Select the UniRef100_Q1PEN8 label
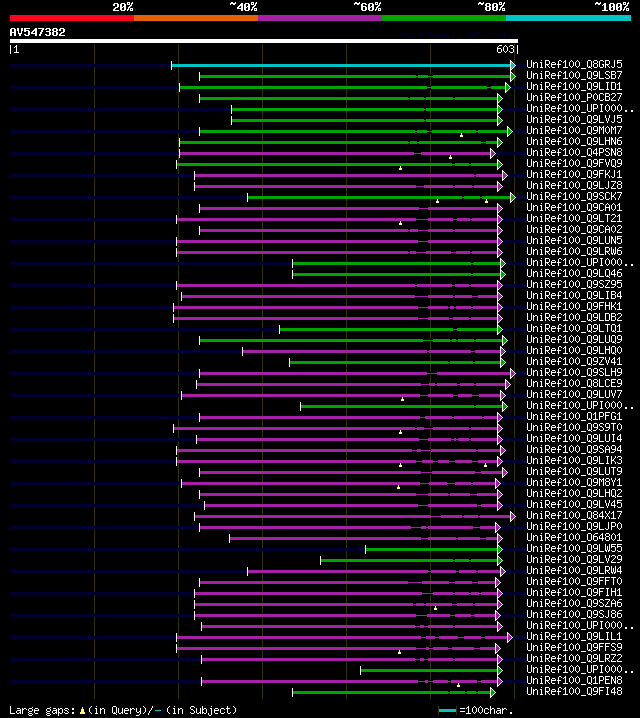Screen dimensions: 640x718 click(574, 680)
